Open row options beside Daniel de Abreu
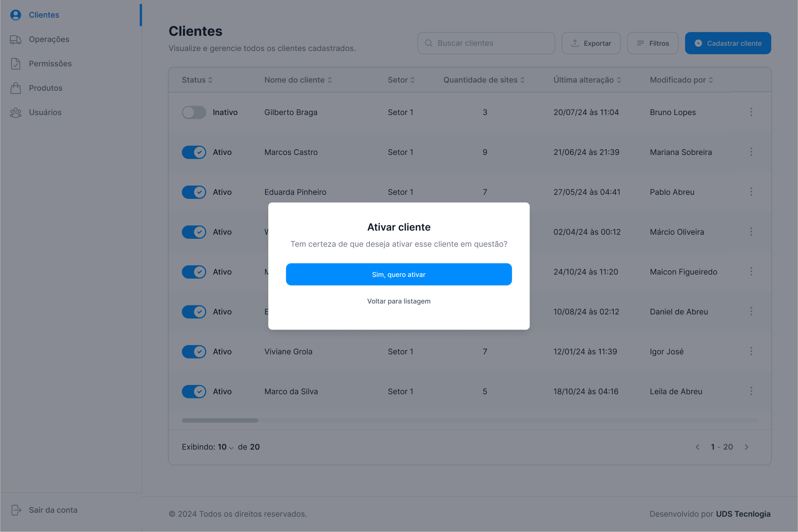Screen dimensions: 798x532 (x=751, y=311)
